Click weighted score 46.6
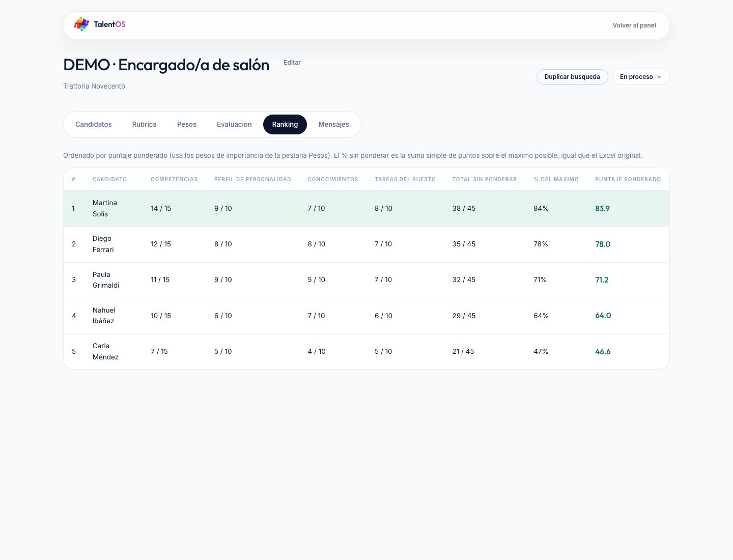Screen dimensions: 733x560 [603, 352]
